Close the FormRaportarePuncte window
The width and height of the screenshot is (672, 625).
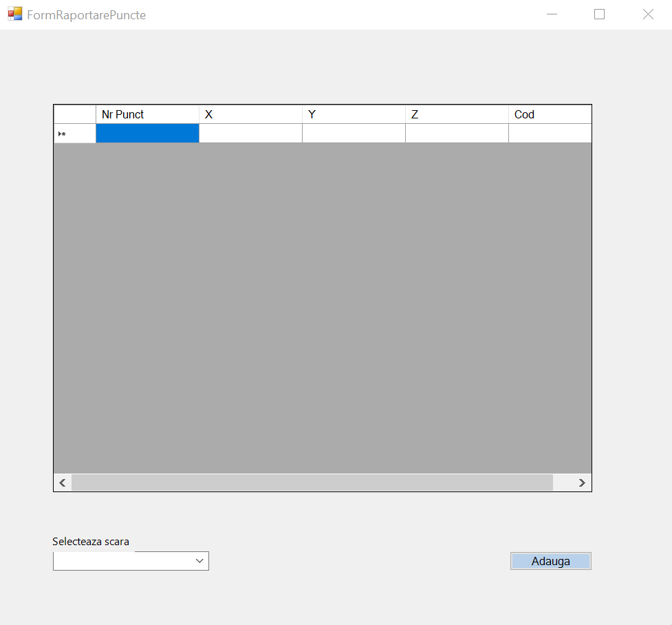point(647,14)
